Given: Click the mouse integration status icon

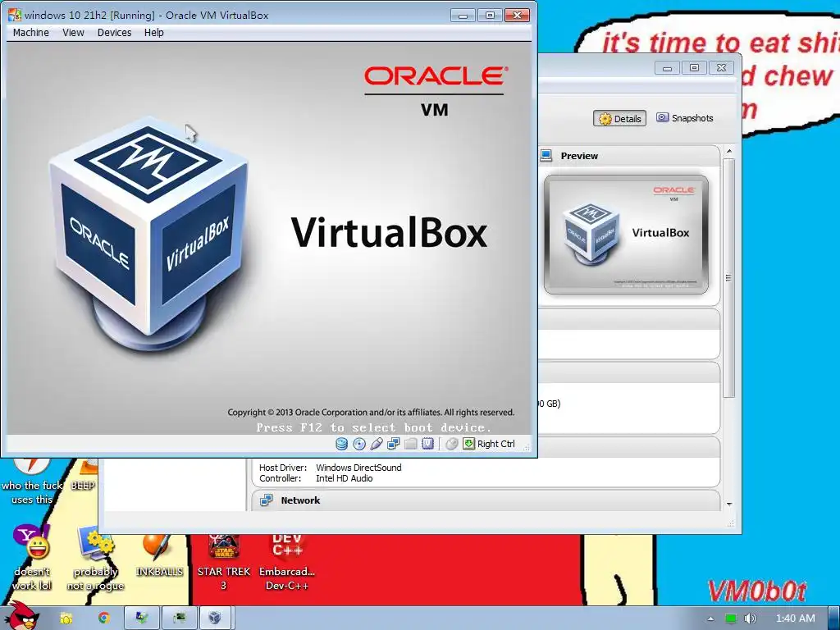Looking at the screenshot, I should click(452, 444).
